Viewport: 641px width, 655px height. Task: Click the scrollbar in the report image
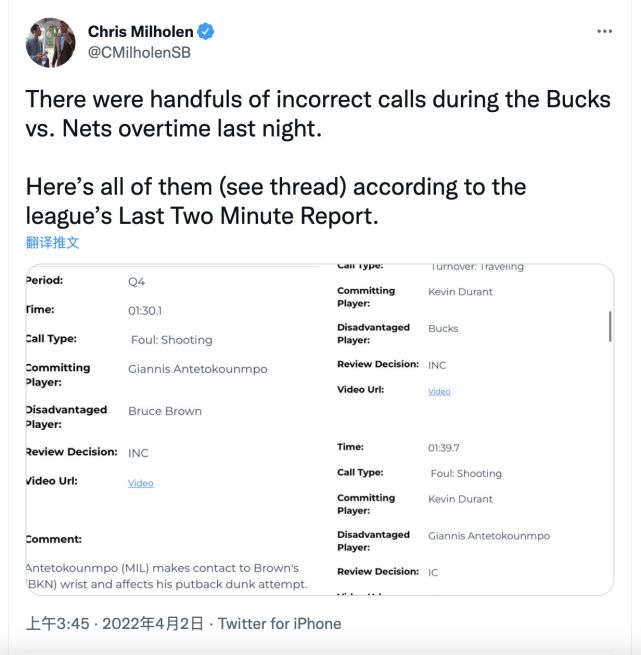coord(610,325)
